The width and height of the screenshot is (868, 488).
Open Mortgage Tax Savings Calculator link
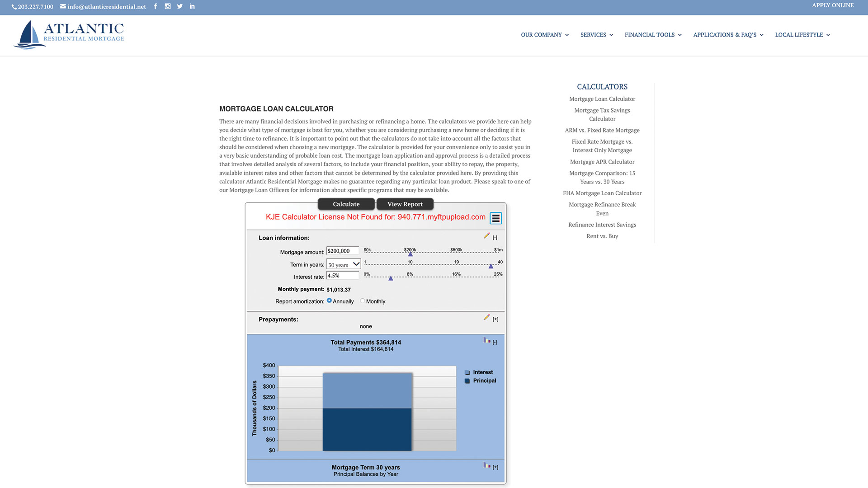coord(602,114)
